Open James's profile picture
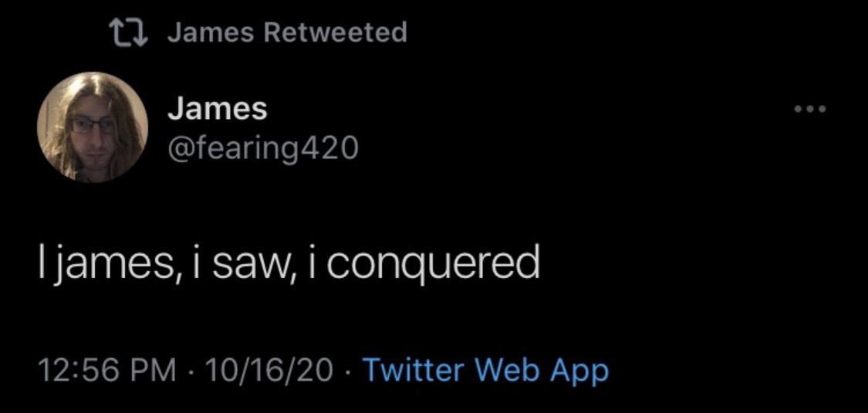 [x=93, y=127]
